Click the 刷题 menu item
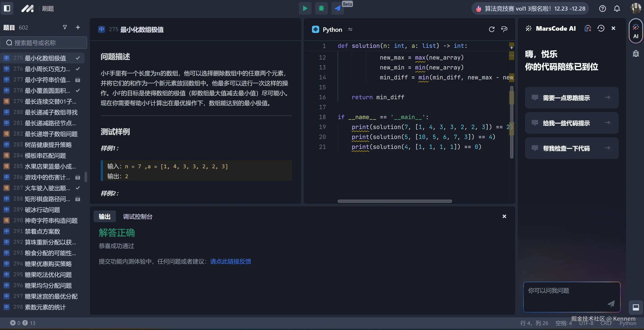 [48, 8]
